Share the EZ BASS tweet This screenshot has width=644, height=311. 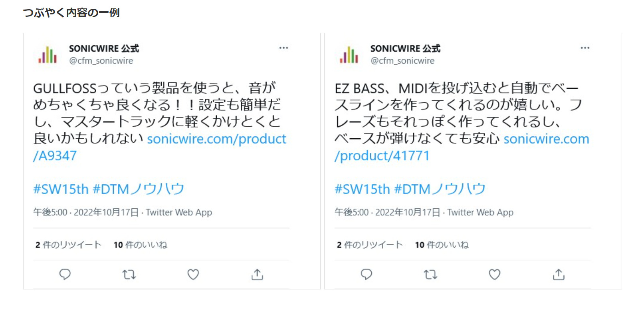point(559,274)
